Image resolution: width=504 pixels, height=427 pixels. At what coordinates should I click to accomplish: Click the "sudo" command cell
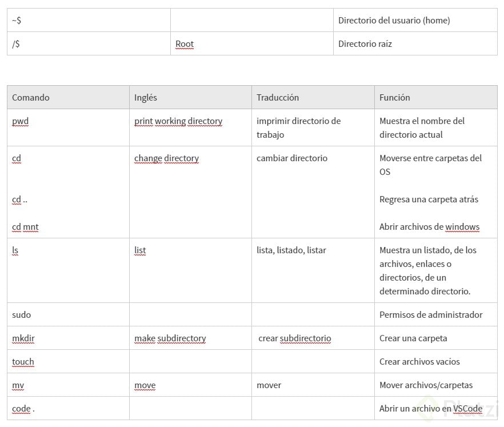(x=22, y=315)
